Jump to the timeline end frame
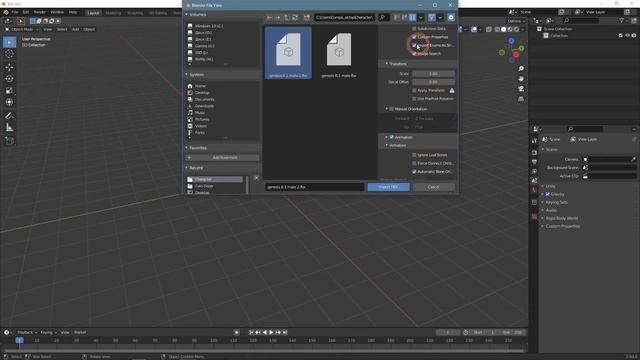The width and height of the screenshot is (640, 360). [285, 333]
